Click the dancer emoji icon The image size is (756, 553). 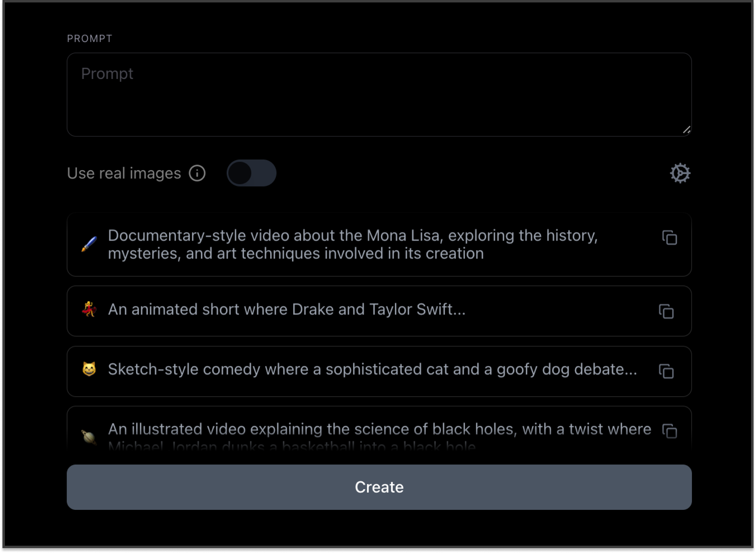(x=89, y=309)
